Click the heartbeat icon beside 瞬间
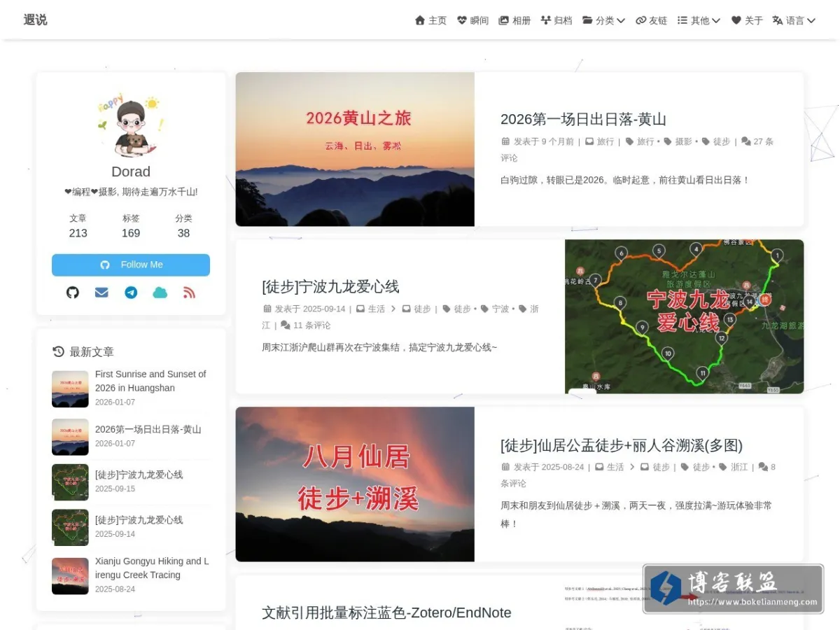The image size is (840, 630). (462, 20)
